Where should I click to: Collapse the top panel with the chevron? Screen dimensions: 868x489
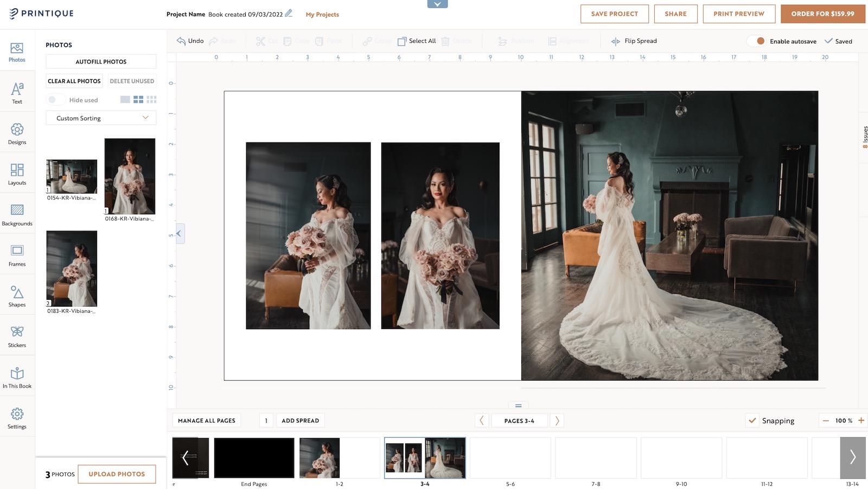point(437,3)
